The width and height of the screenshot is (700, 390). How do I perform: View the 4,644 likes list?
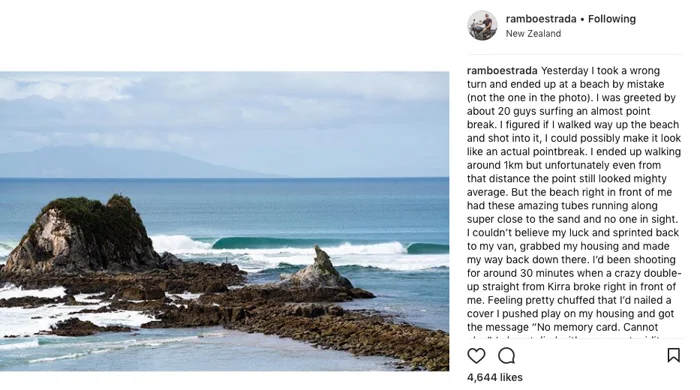click(495, 378)
